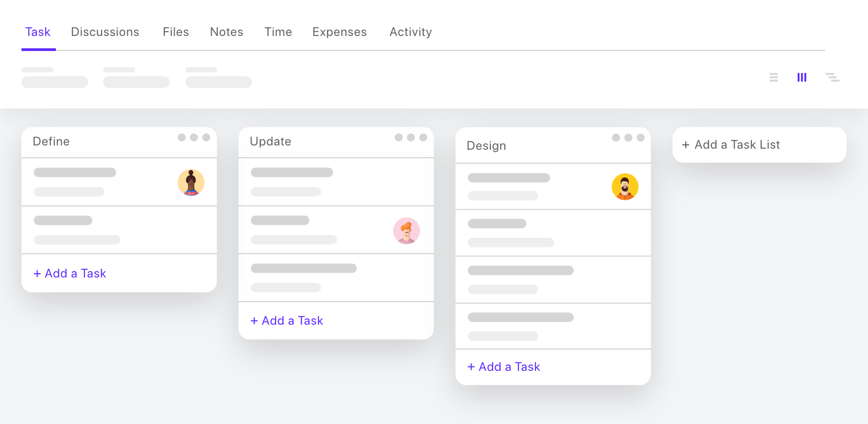This screenshot has width=868, height=424.
Task: Open the Define list three-dot menu
Action: pos(194,137)
